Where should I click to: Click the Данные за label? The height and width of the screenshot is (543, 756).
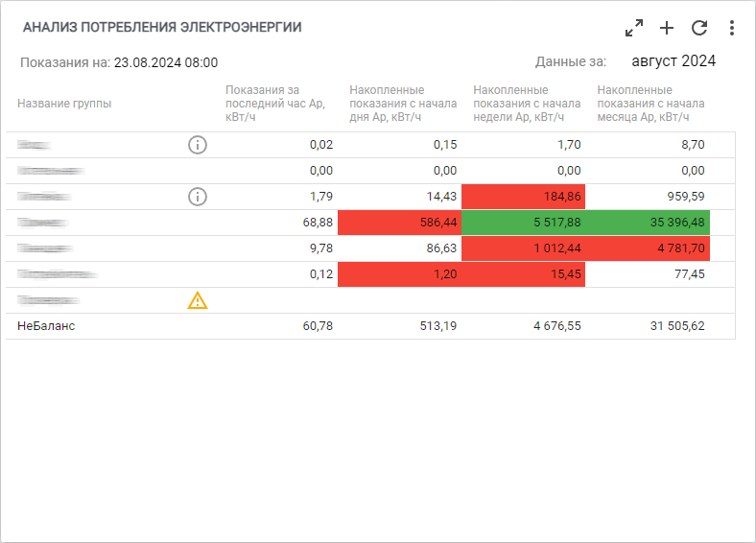tap(571, 61)
